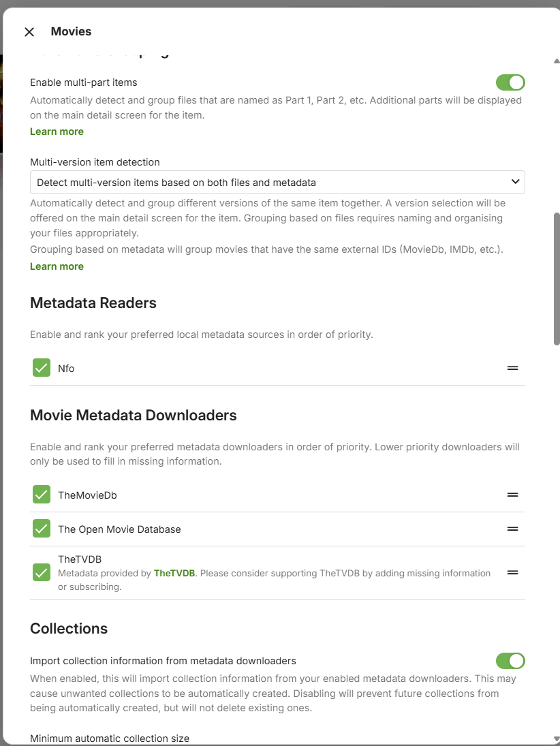560x746 pixels.
Task: Close the Movies settings dialog
Action: click(x=29, y=32)
